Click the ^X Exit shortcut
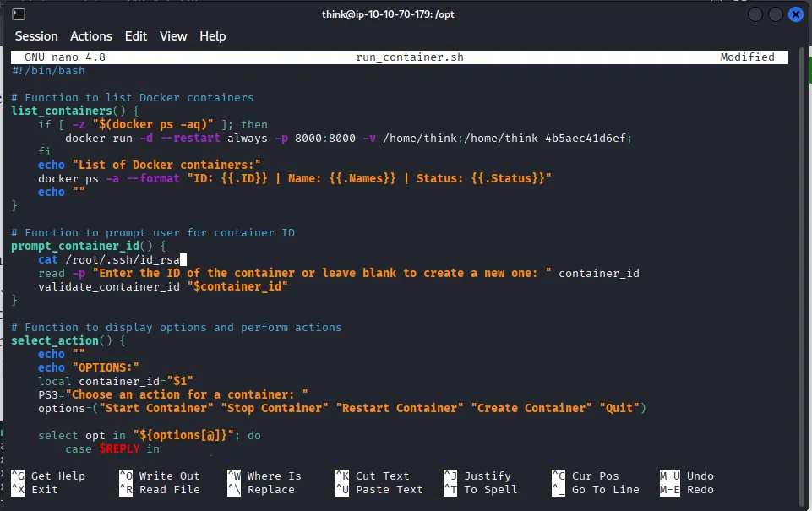The width and height of the screenshot is (812, 511). pyautogui.click(x=35, y=489)
